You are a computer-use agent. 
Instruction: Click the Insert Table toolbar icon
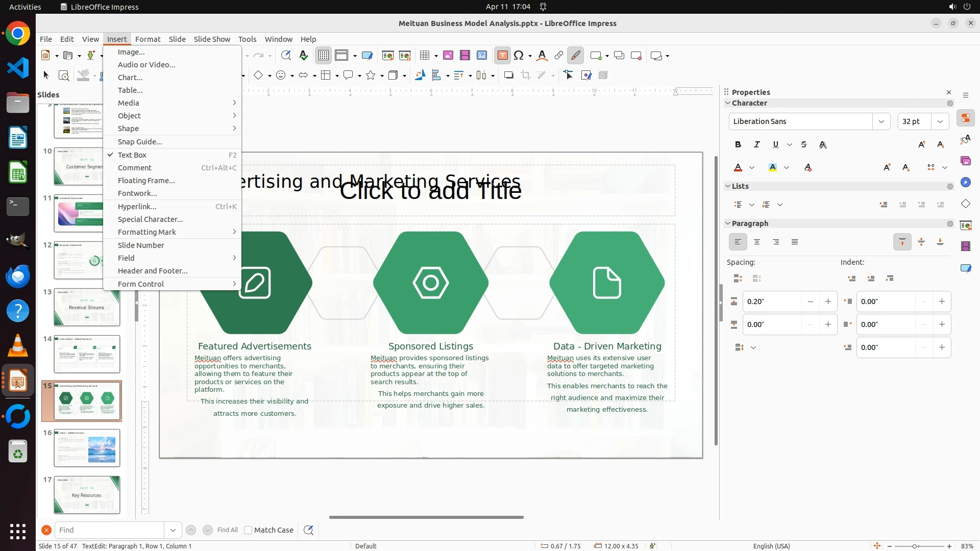424,56
